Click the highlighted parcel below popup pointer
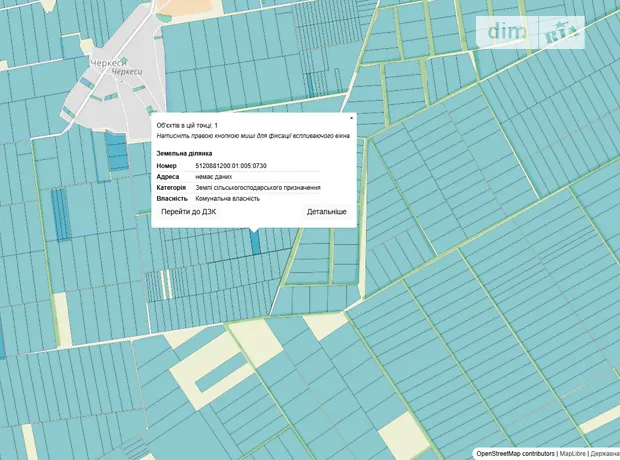This screenshot has width=620, height=460. point(254,242)
